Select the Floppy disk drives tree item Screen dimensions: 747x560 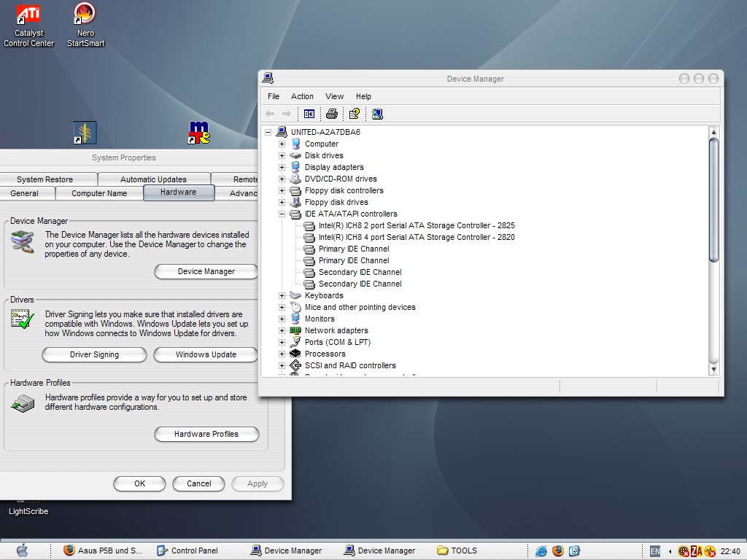coord(336,203)
